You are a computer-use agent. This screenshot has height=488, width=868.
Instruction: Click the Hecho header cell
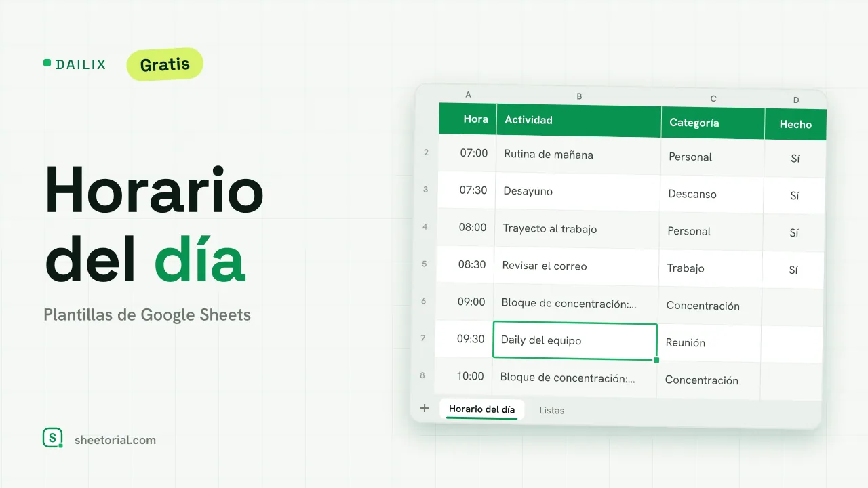tap(795, 125)
